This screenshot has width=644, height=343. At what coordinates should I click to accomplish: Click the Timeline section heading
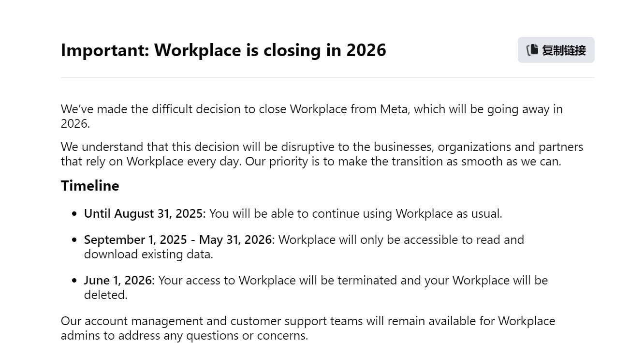pos(90,185)
